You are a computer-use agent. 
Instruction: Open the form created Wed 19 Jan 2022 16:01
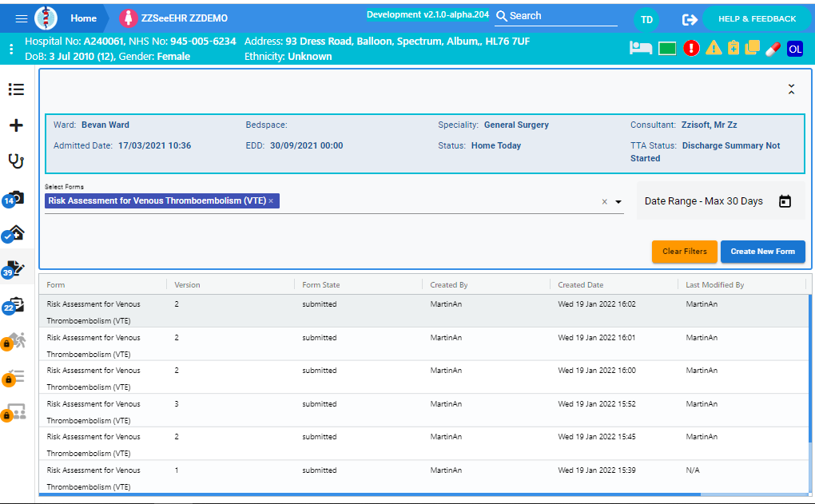click(x=423, y=344)
